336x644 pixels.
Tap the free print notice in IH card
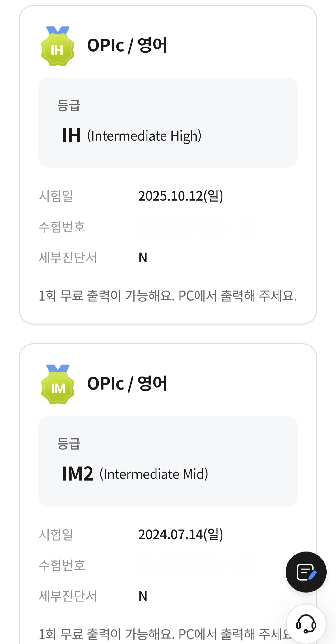coord(167,296)
